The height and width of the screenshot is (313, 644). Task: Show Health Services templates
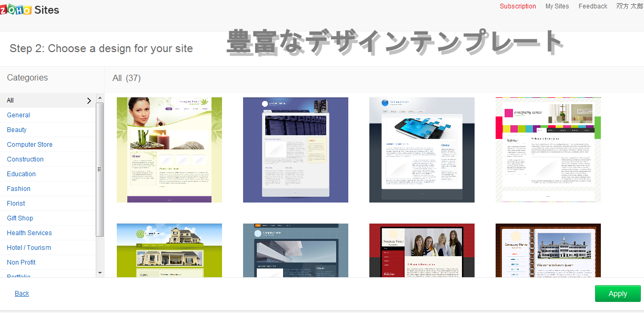pos(29,233)
